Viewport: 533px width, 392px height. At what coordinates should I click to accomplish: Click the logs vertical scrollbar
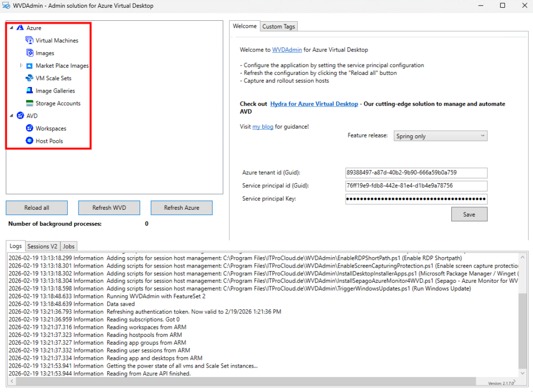coord(522,323)
